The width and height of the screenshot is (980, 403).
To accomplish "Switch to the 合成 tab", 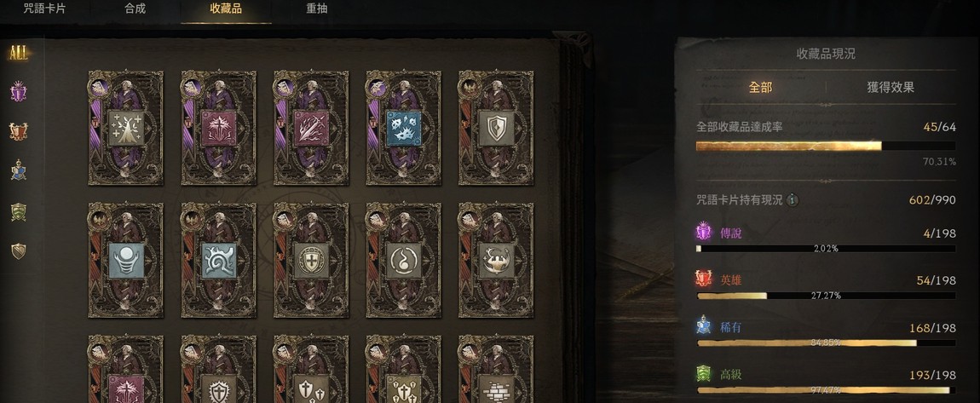I will tap(135, 9).
